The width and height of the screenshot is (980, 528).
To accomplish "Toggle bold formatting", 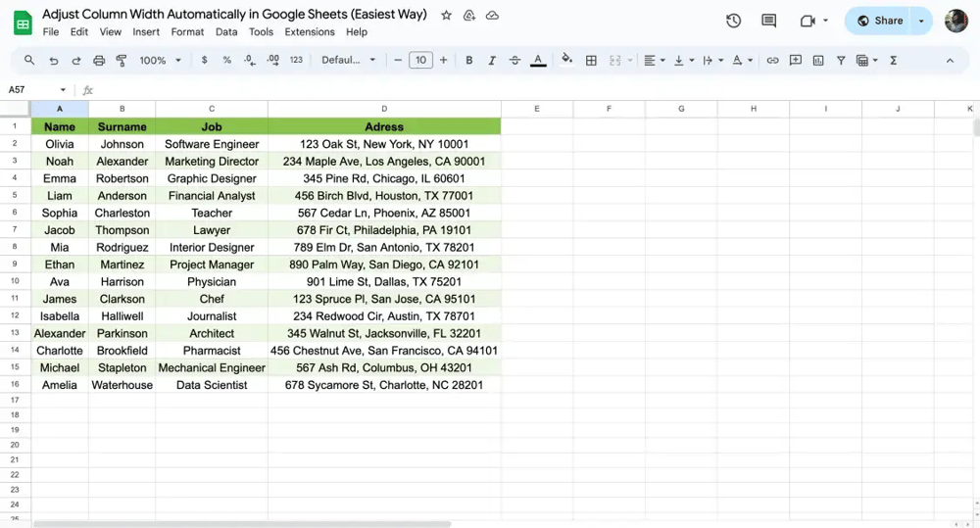I will tap(468, 61).
